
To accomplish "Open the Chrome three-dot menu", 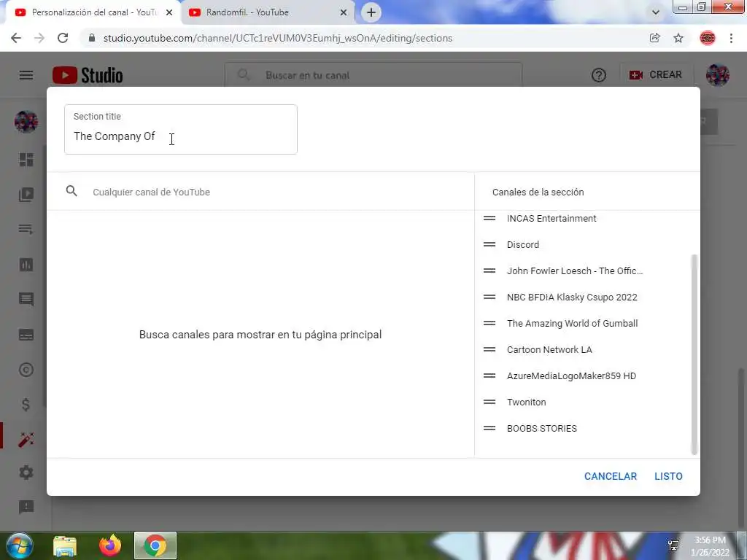I will (731, 38).
